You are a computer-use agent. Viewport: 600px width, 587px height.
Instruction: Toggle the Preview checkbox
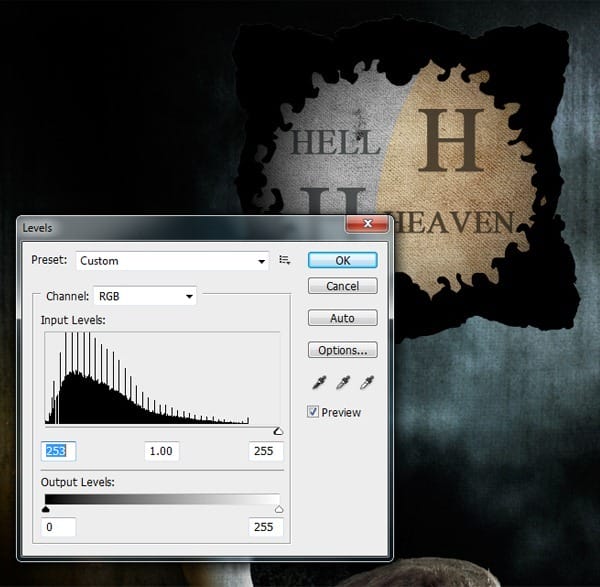[x=313, y=412]
